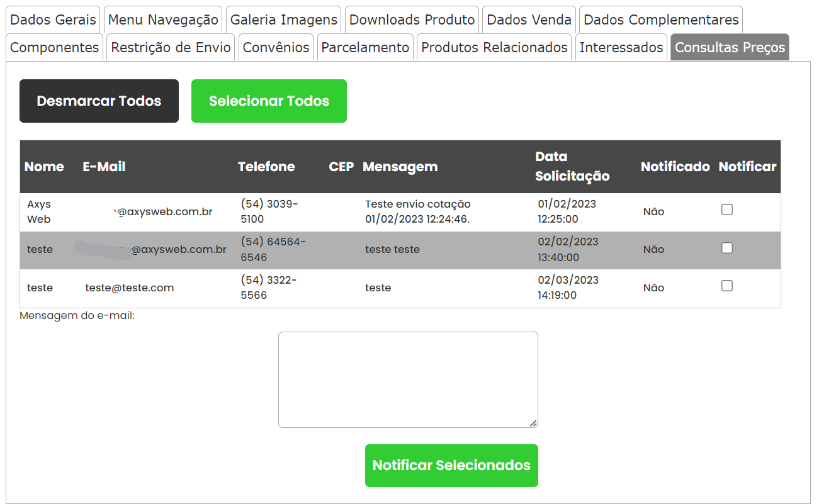The image size is (819, 504).
Task: Select the Dados Venda tab
Action: (529, 20)
